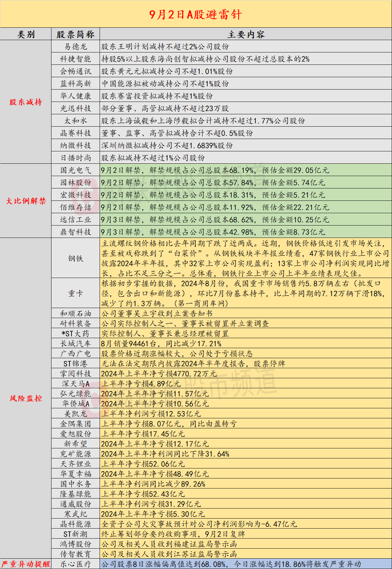Image resolution: width=392 pixels, height=569 pixels.
Task: Select stock name 远信工业
Action: tap(76, 220)
